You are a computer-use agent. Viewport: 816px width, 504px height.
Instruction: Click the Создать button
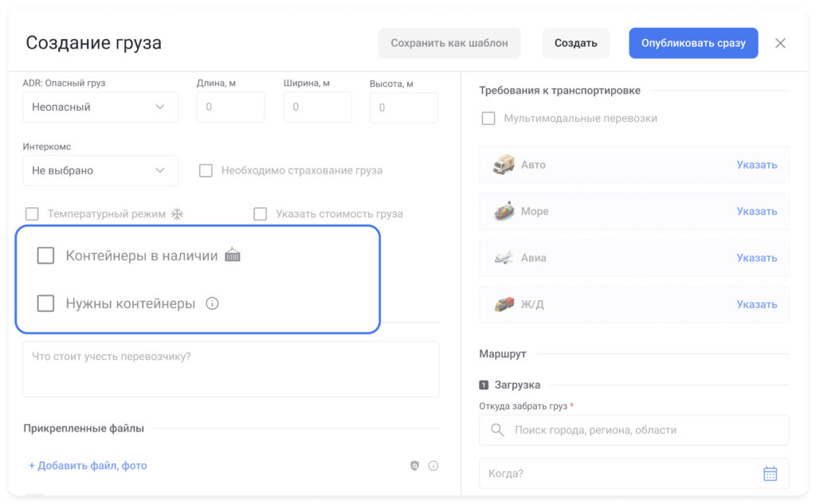tap(575, 43)
